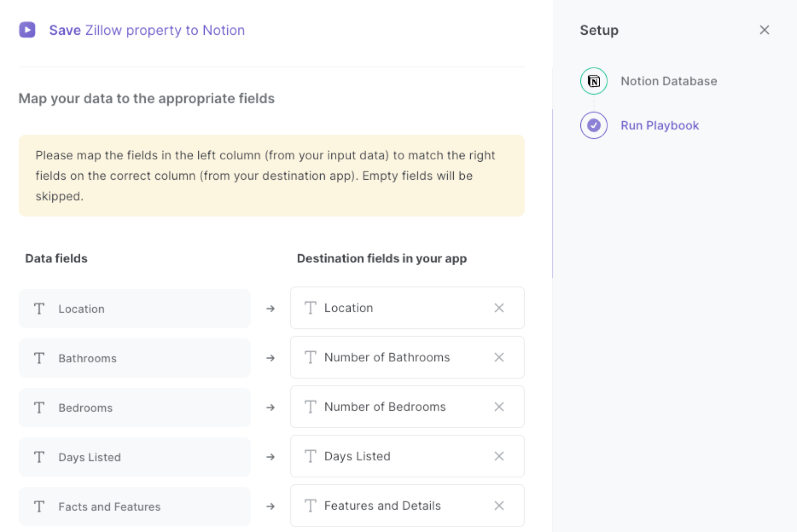Screen dimensions: 797x532
Task: Click the T icon inside the Location destination field
Action: coord(310,308)
